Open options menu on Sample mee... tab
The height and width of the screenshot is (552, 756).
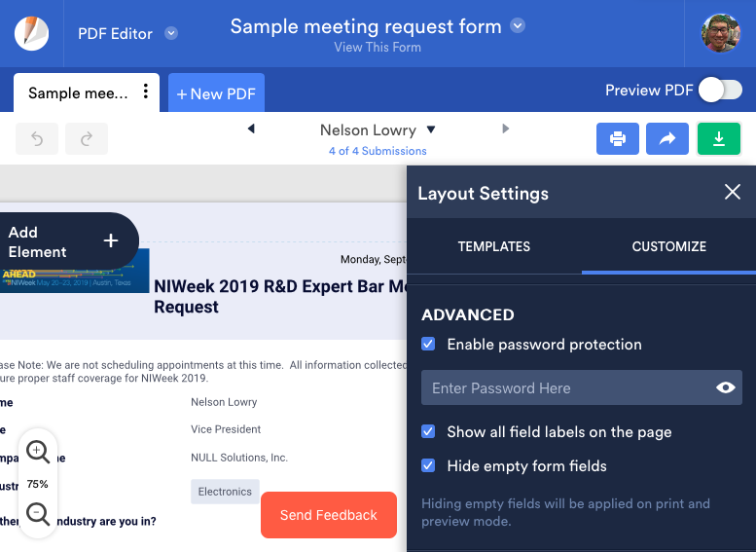(146, 92)
